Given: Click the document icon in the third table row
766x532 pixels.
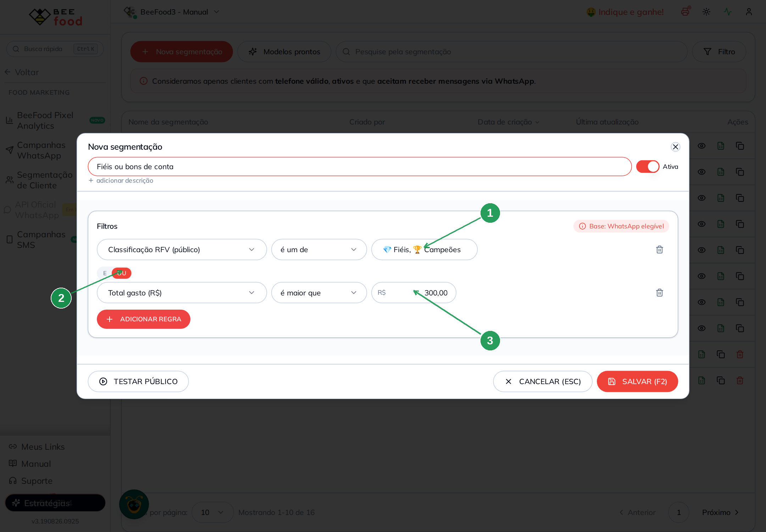Looking at the screenshot, I should pyautogui.click(x=721, y=198).
